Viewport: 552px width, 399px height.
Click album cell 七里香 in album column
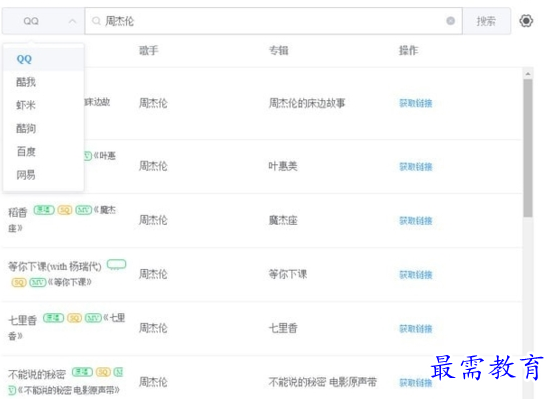[283, 328]
